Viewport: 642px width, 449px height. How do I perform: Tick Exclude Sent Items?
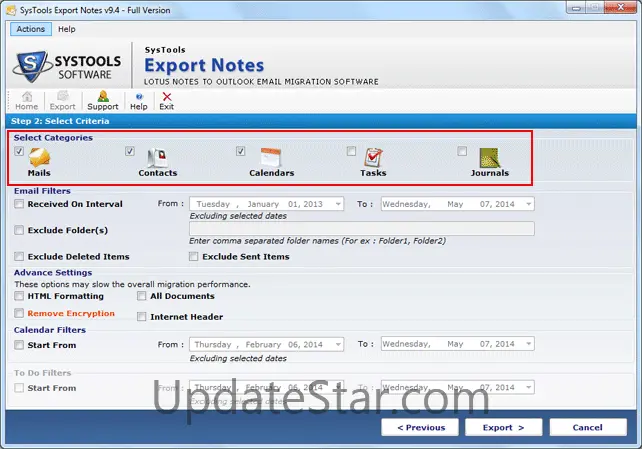click(193, 257)
